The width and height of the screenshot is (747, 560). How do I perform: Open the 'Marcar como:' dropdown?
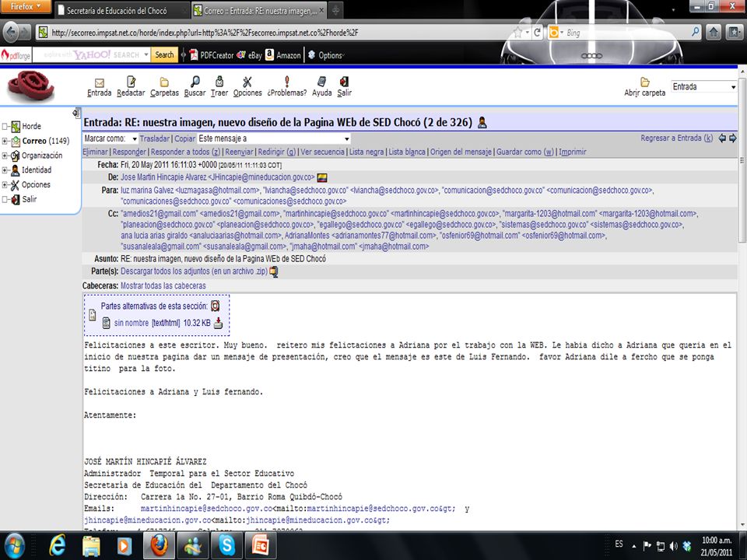point(110,138)
